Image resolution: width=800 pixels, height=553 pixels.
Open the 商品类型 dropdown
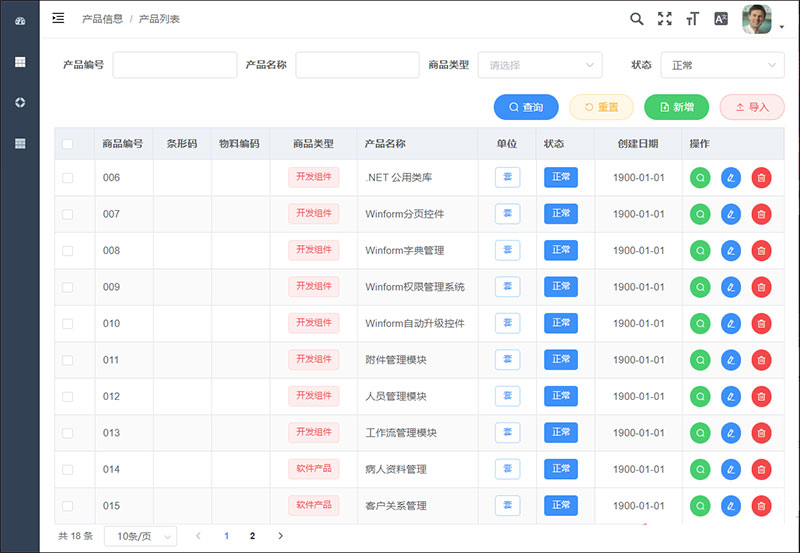pyautogui.click(x=540, y=65)
